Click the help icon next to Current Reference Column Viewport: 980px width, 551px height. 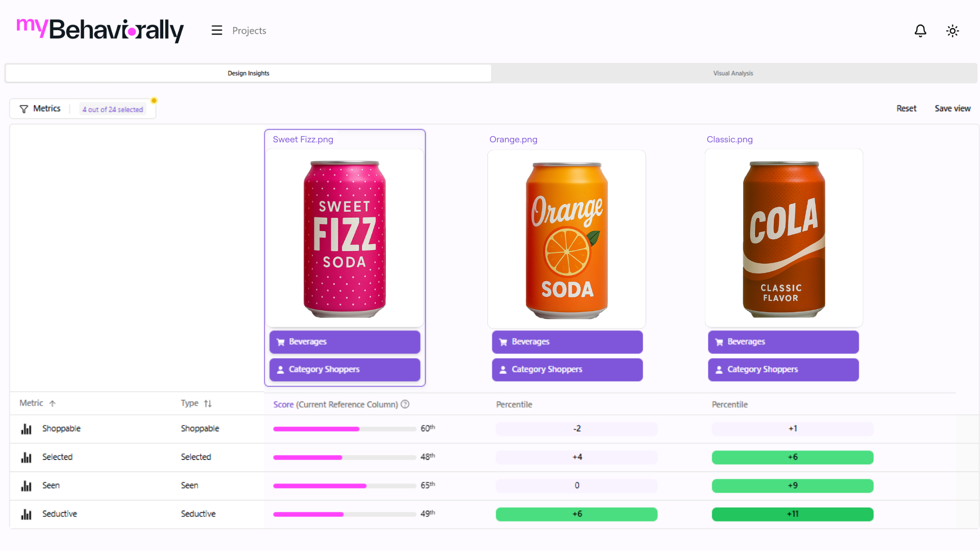405,405
